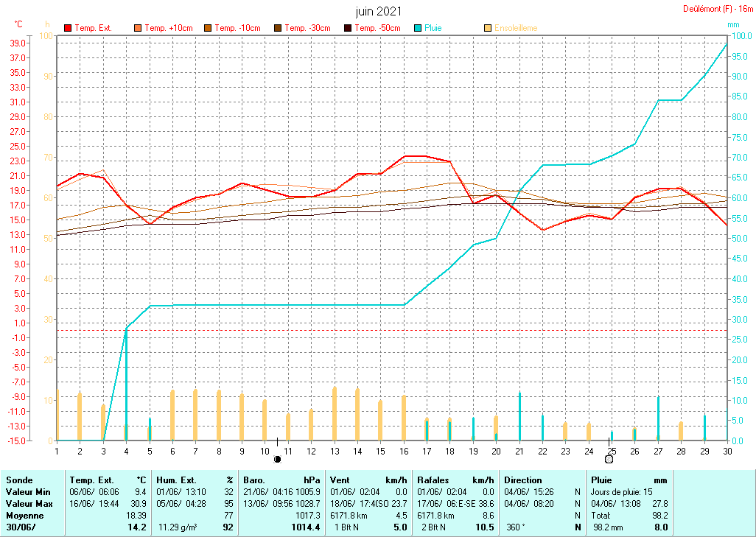Click the red Temp. Ext. legend swatch

pos(69,28)
